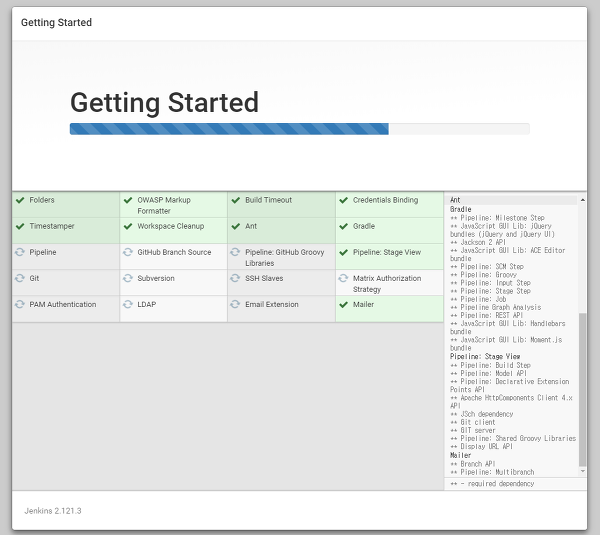Click the Workspace Cleanup checkmark icon
This screenshot has width=600, height=535.
(x=128, y=226)
